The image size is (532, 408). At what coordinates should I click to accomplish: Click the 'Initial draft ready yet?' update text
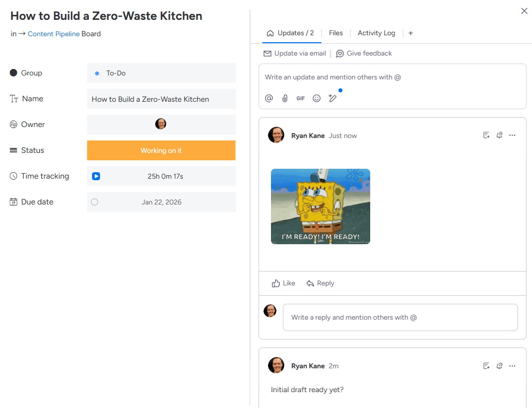tap(307, 390)
